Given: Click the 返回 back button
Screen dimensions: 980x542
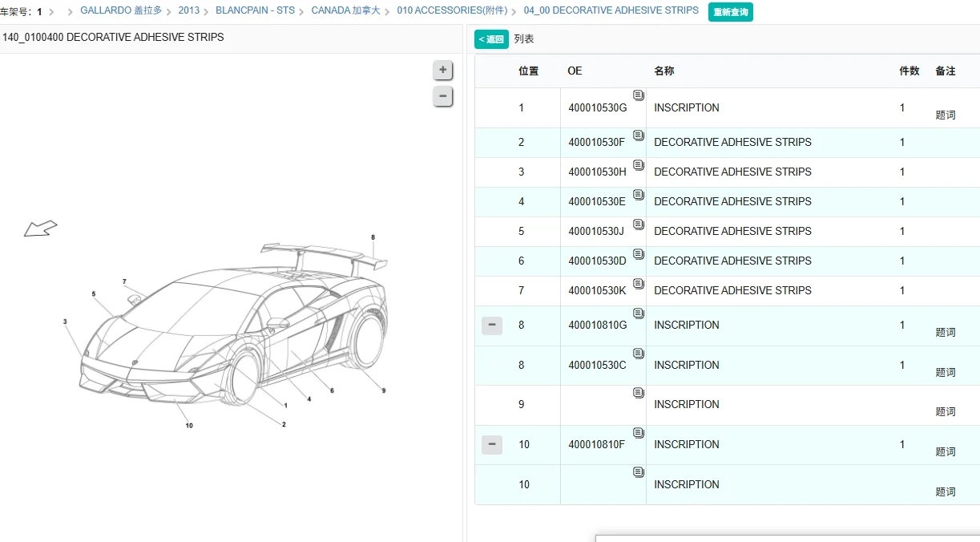Looking at the screenshot, I should pyautogui.click(x=491, y=39).
